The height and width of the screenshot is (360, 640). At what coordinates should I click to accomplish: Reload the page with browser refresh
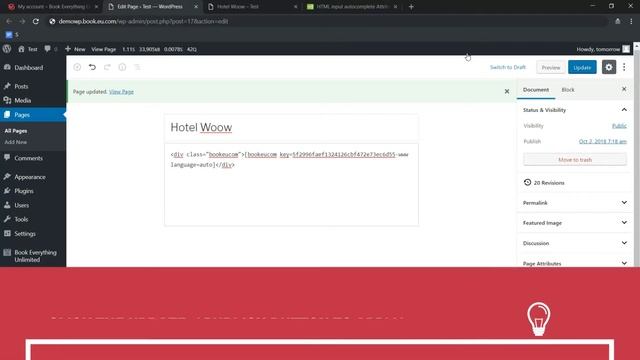36,21
